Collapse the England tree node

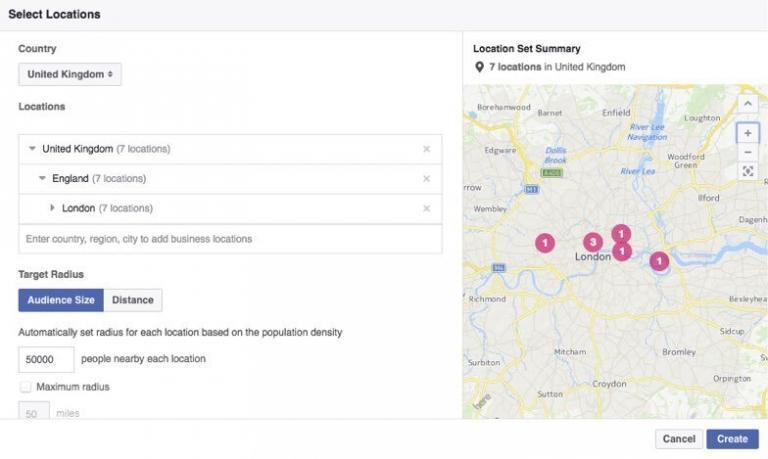[x=42, y=179]
